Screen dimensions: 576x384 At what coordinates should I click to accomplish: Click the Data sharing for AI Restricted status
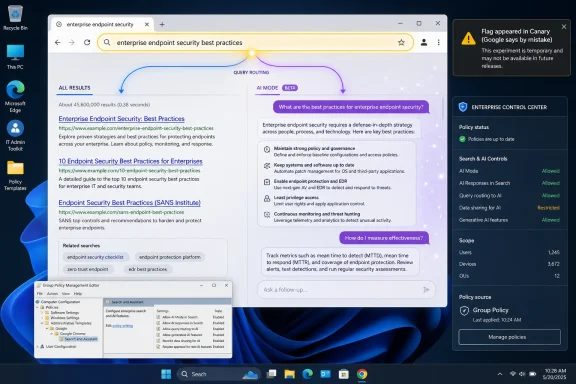pos(548,208)
